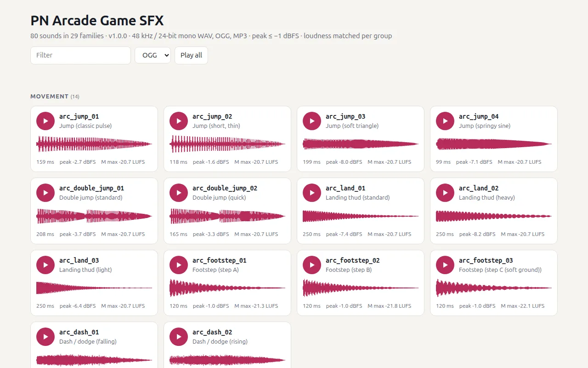
Task: Click the 'Jump (classic pulse)' description
Action: [85, 126]
